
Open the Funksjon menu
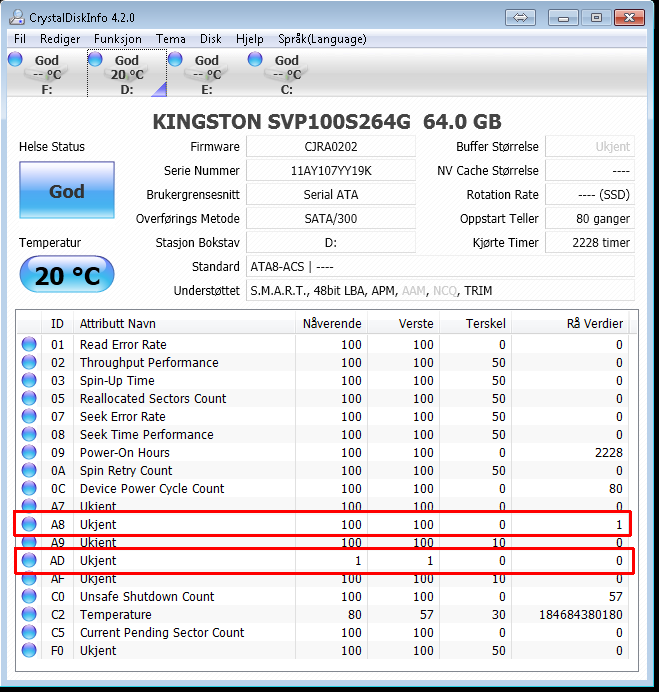118,39
